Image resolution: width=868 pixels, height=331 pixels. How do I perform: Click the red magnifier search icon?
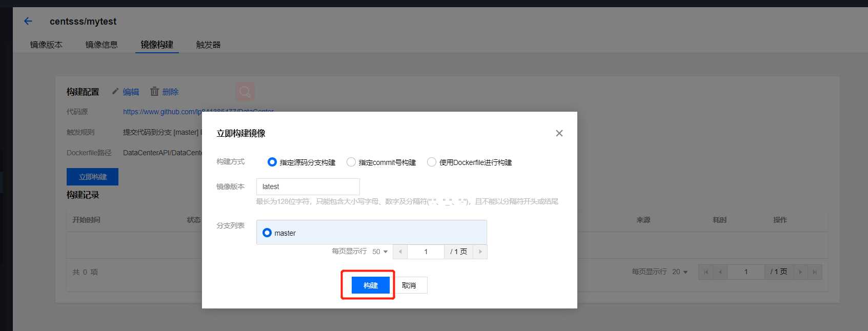(245, 92)
